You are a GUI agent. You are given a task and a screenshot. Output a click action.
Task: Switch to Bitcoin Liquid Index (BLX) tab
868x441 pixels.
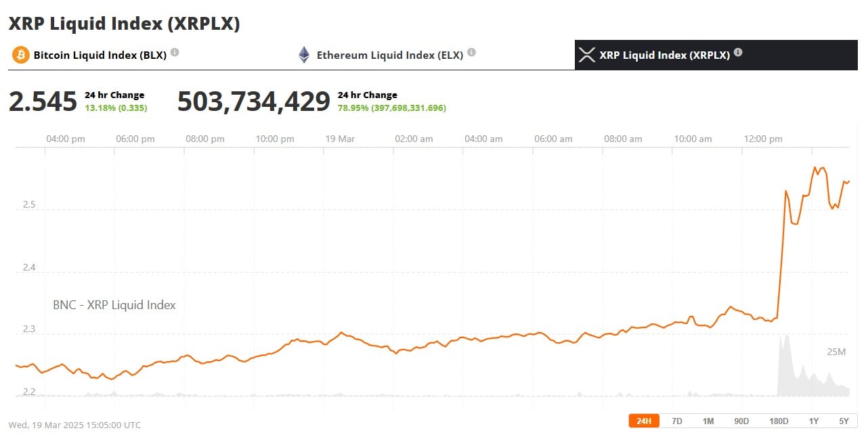pyautogui.click(x=100, y=55)
